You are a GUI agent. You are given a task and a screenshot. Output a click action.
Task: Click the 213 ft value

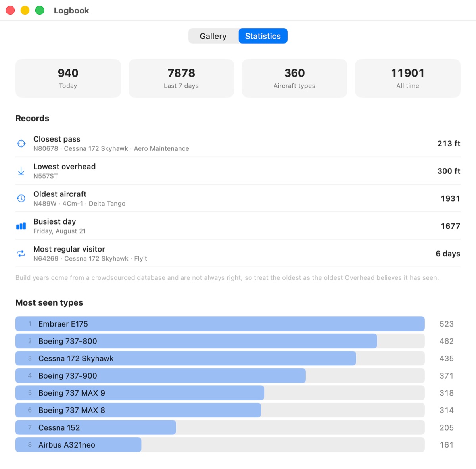[449, 144]
